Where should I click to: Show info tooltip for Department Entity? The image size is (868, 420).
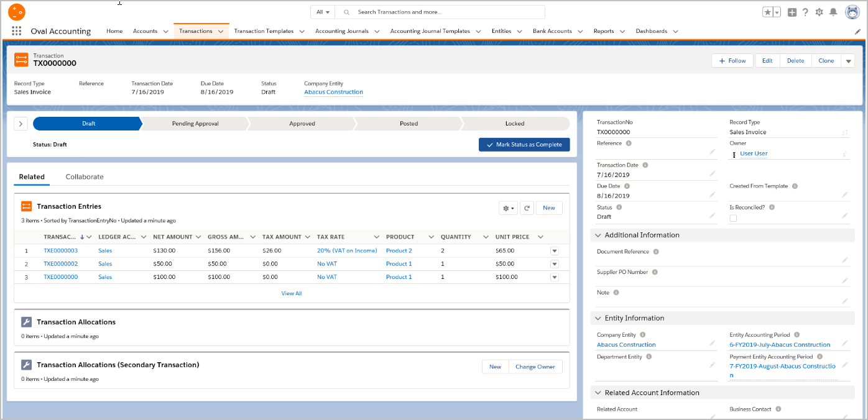[649, 357]
